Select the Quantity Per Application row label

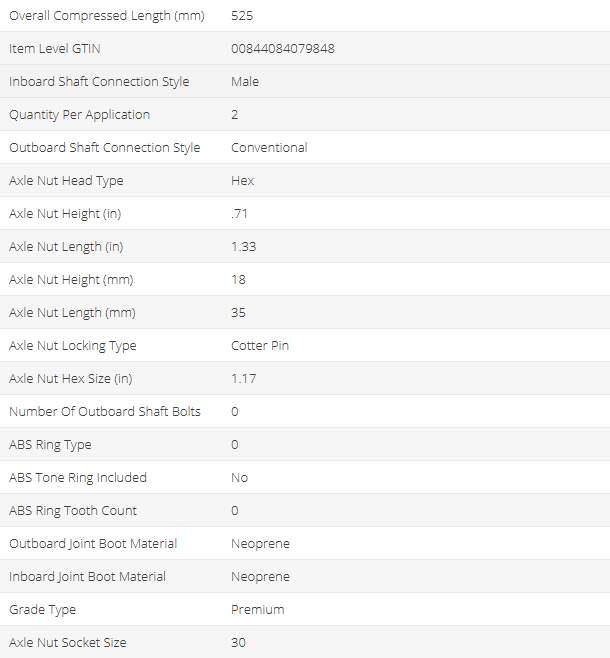click(x=79, y=115)
